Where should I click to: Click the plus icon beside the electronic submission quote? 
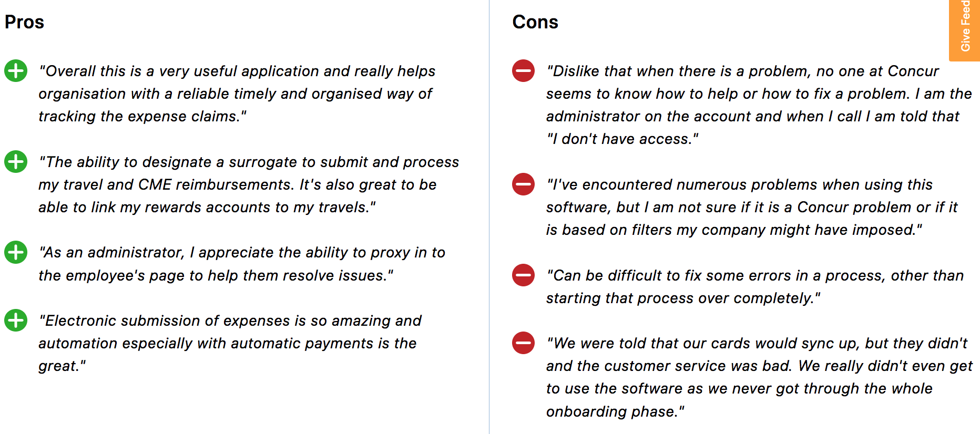pyautogui.click(x=15, y=321)
